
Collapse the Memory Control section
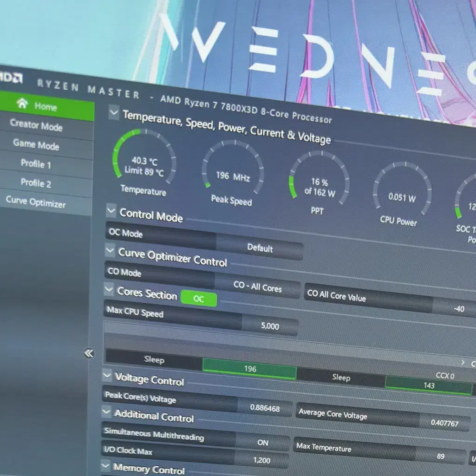[105, 465]
